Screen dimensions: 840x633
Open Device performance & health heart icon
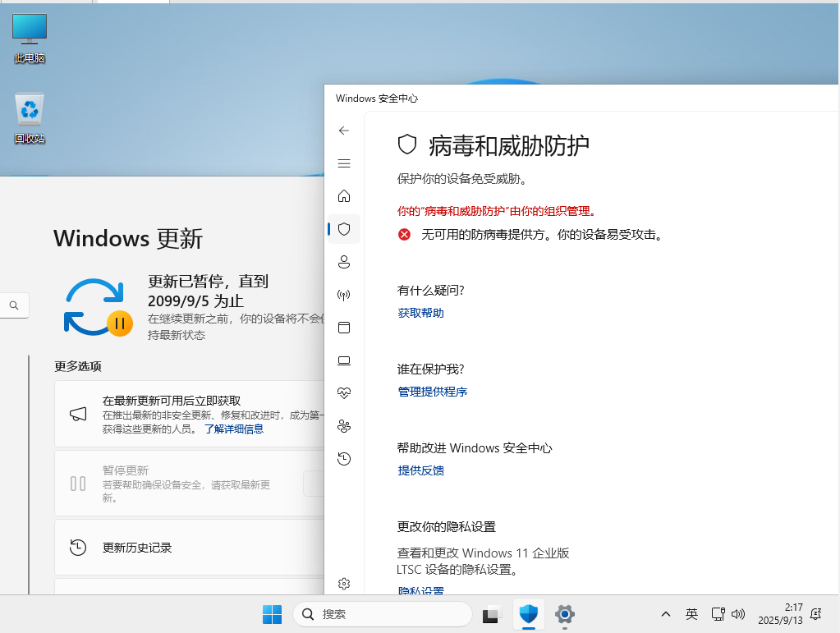[344, 393]
